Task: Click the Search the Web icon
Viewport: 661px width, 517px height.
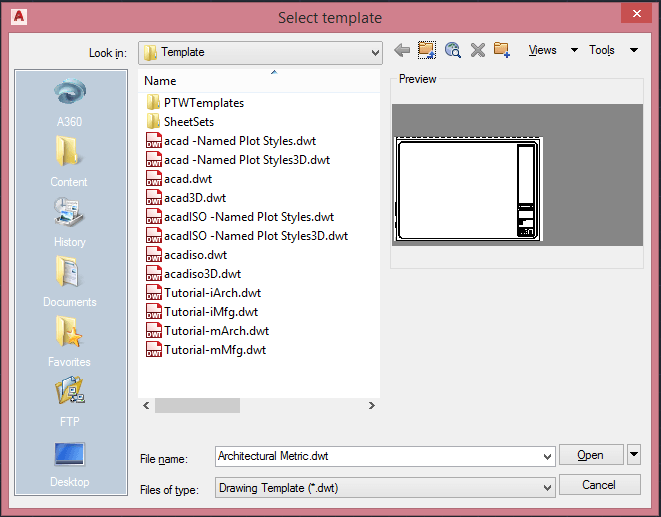Action: click(453, 50)
